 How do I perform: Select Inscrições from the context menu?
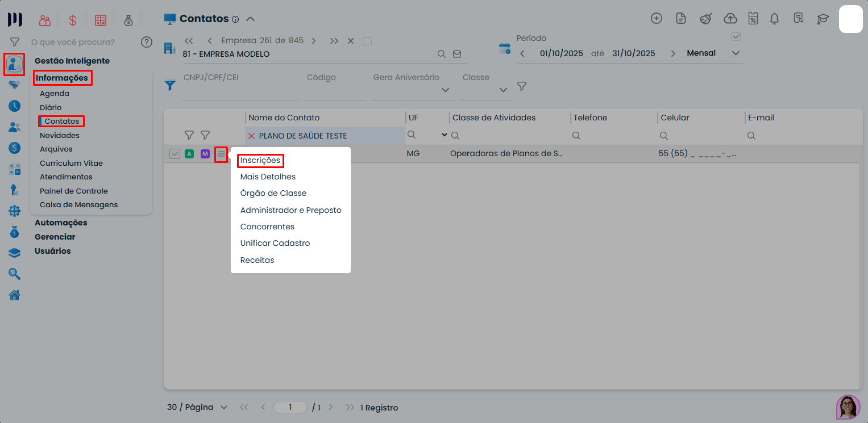260,161
